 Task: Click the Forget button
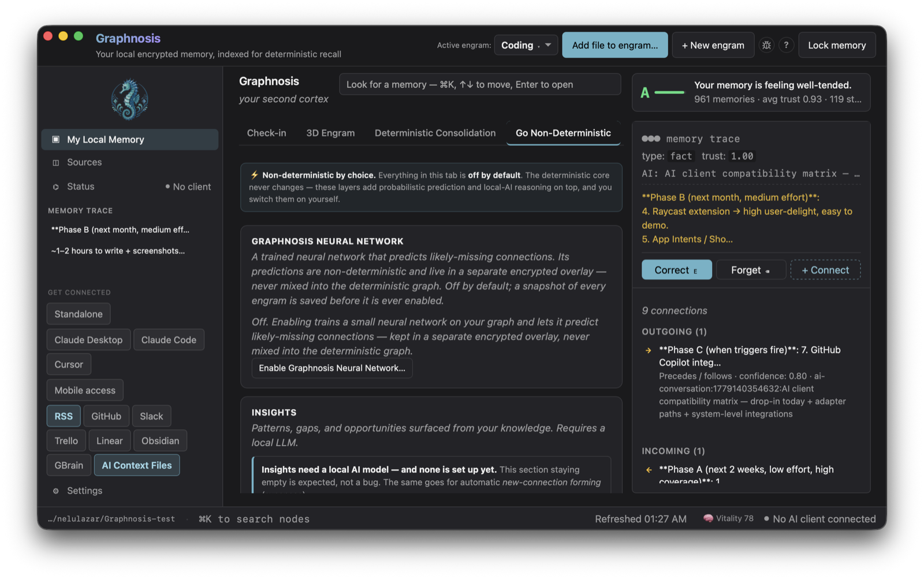pyautogui.click(x=751, y=270)
